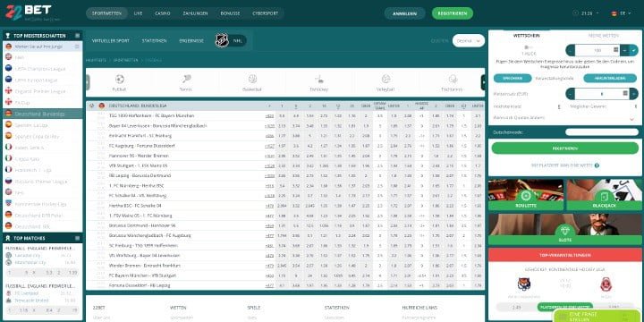Select the Tennis sport icon
This screenshot has width=644, height=322.
[x=186, y=82]
